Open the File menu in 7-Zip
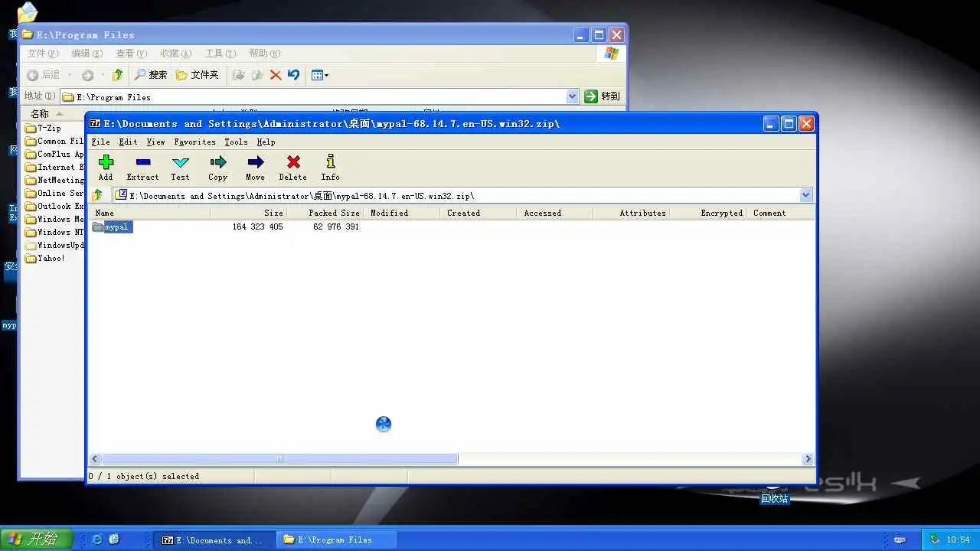This screenshot has height=551, width=980. [100, 142]
